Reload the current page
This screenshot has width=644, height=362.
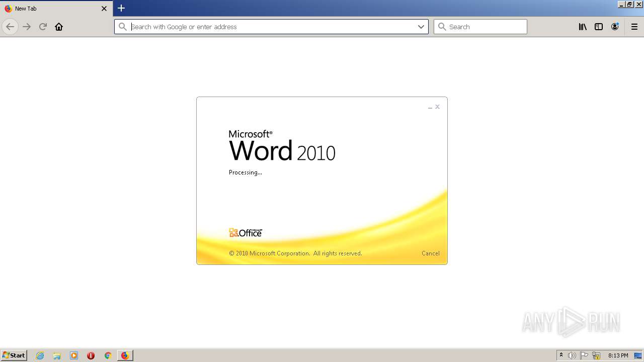pos(43,27)
